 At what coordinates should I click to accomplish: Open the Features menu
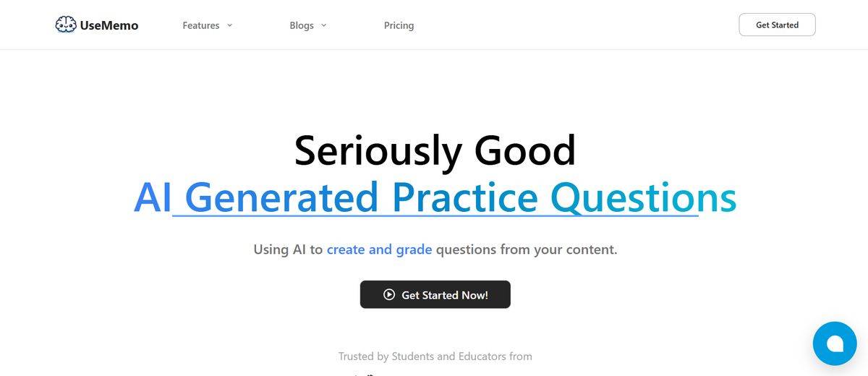tap(201, 25)
